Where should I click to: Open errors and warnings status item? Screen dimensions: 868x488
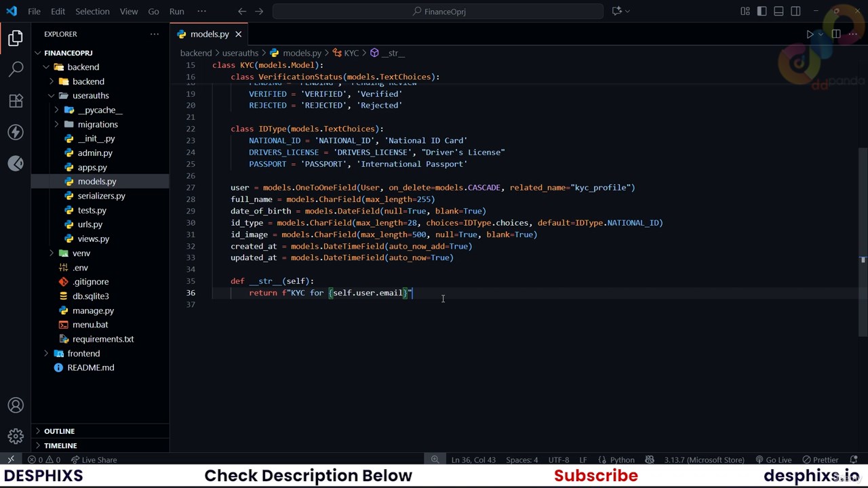[x=45, y=460]
